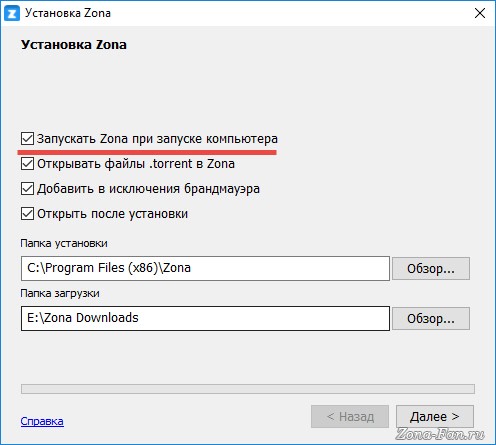Click the red underline beneath startup option
Viewport: 496px width, 445px height.
click(147, 152)
